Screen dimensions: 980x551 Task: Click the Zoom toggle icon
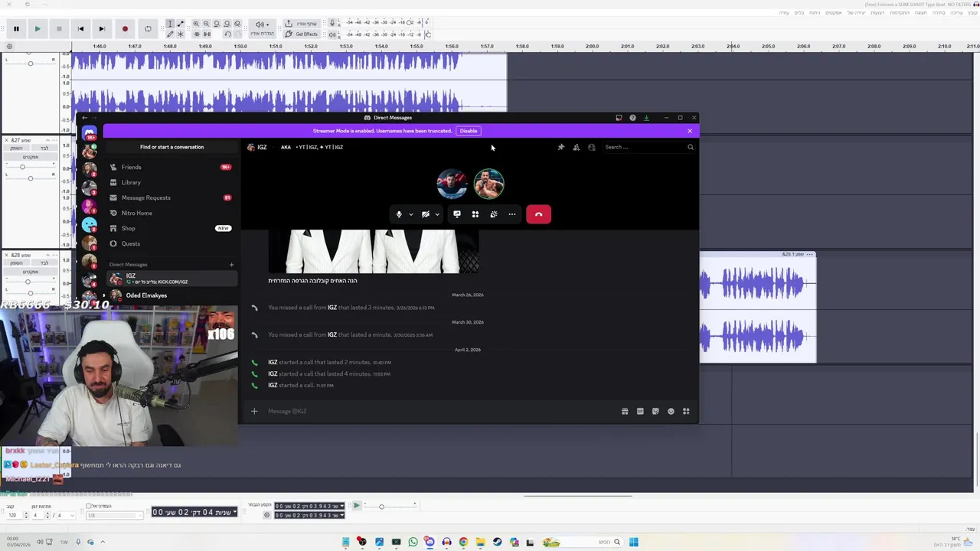pyautogui.click(x=237, y=24)
